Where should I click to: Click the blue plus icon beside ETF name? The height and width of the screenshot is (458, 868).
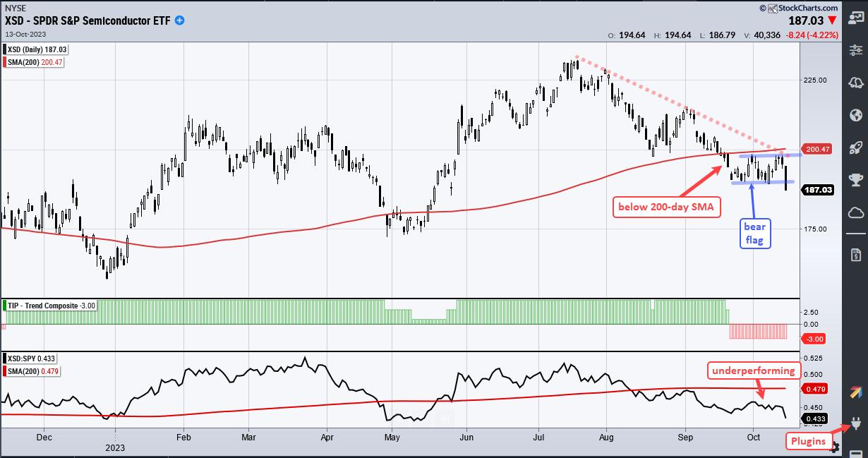click(x=180, y=20)
